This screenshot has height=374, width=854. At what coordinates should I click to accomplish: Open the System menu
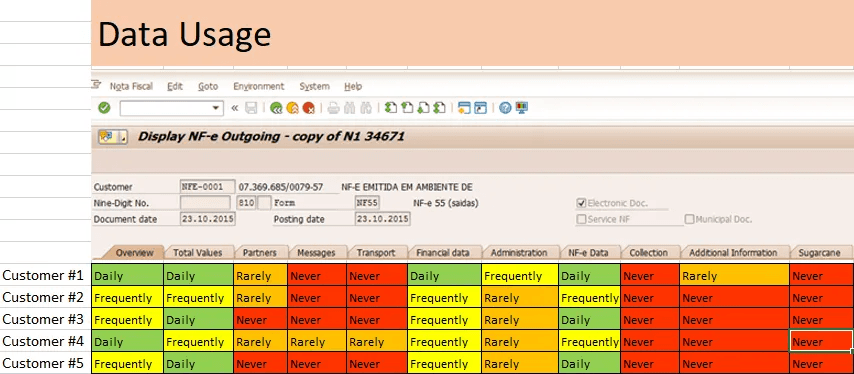314,86
